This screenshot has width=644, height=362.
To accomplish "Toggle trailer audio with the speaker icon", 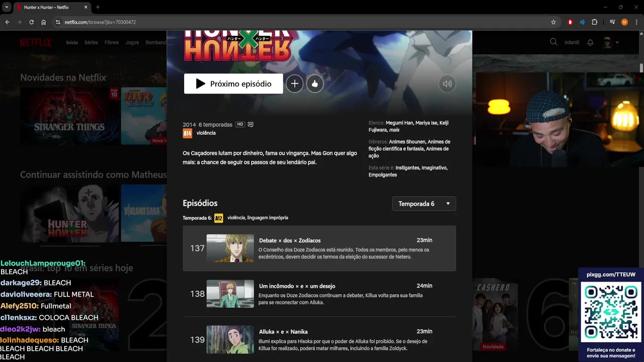I will [x=447, y=84].
